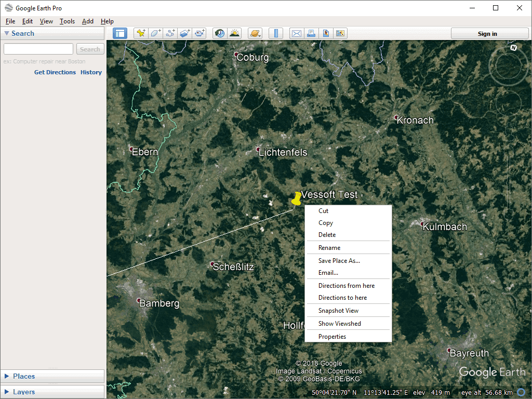Select Snapshot View option
532x399 pixels.
(348, 311)
